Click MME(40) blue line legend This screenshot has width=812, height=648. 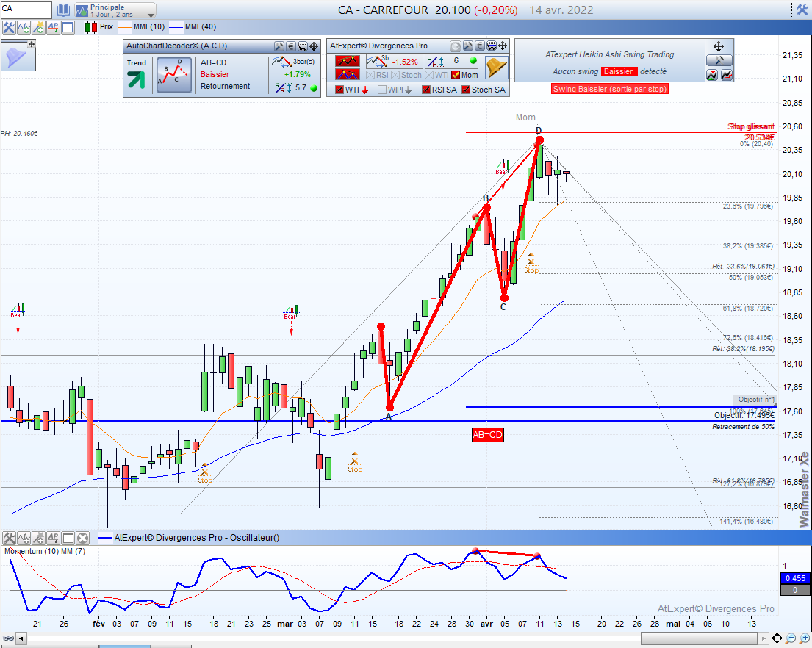193,27
